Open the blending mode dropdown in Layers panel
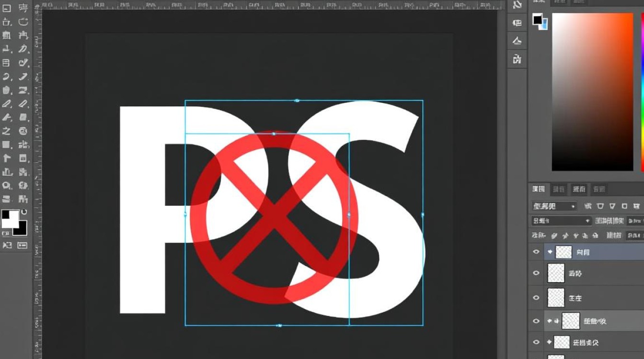 [x=561, y=221]
